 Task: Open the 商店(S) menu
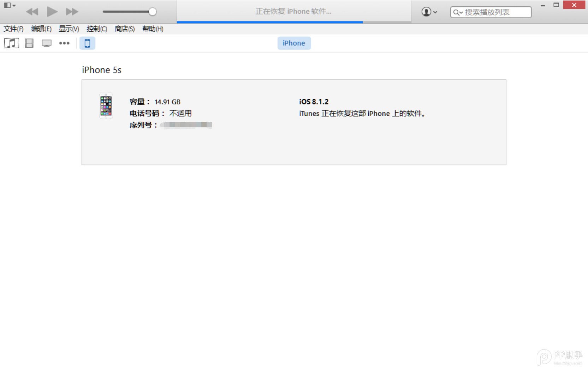point(124,29)
